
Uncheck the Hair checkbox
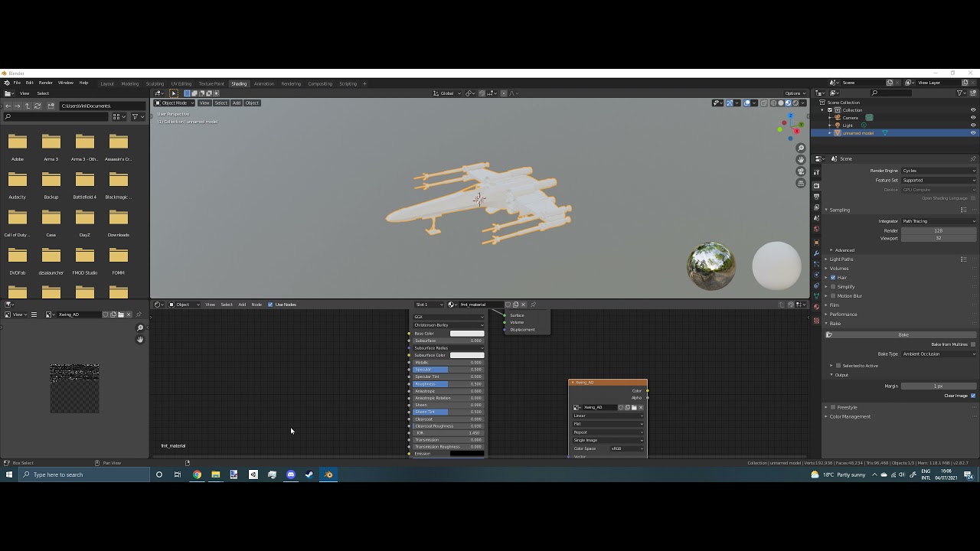pyautogui.click(x=833, y=278)
